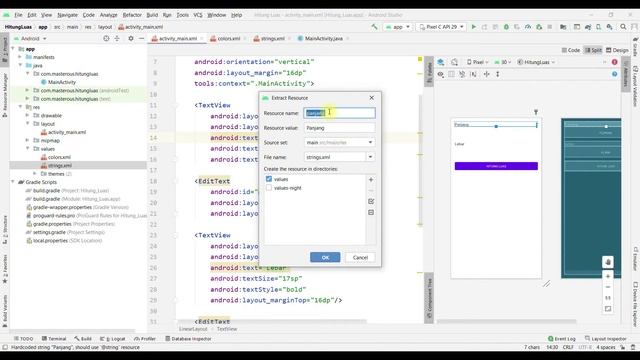Click the green Debug bug icon
The width and height of the screenshot is (640, 360).
click(x=506, y=27)
